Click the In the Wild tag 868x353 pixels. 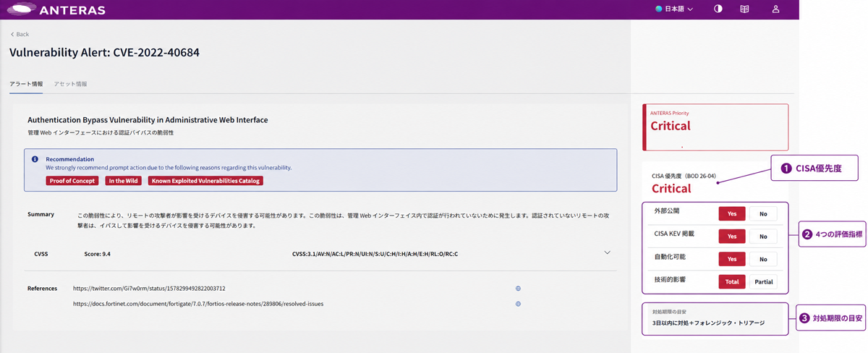coord(124,181)
